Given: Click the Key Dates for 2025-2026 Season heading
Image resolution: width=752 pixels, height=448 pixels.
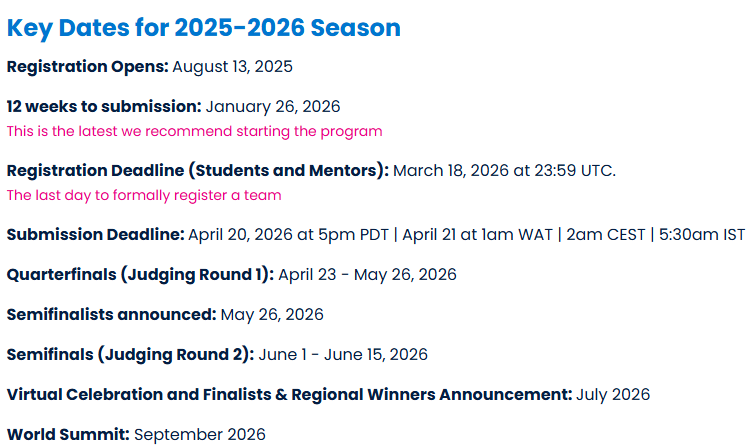Looking at the screenshot, I should [203, 28].
